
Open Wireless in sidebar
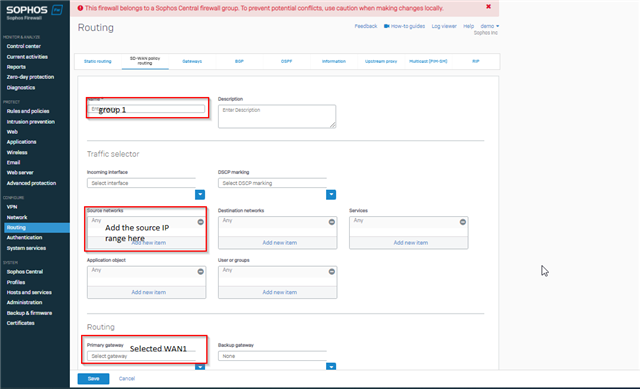click(17, 152)
